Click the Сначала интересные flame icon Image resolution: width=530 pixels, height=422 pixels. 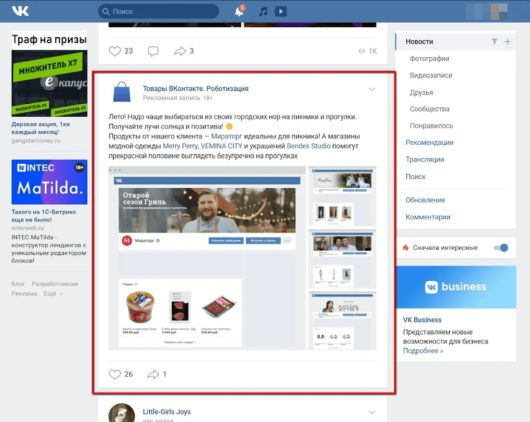pyautogui.click(x=406, y=248)
